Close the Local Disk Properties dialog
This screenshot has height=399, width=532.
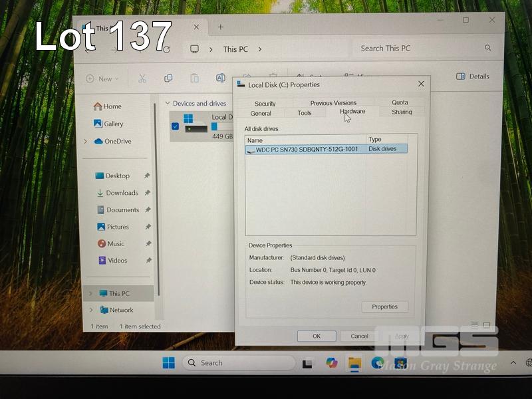421,84
